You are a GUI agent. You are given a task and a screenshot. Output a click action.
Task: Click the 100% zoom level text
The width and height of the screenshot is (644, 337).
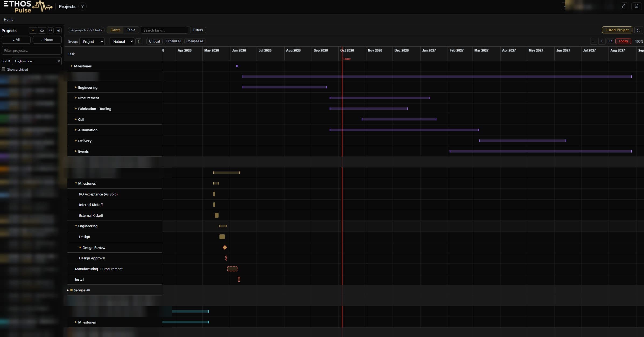639,41
